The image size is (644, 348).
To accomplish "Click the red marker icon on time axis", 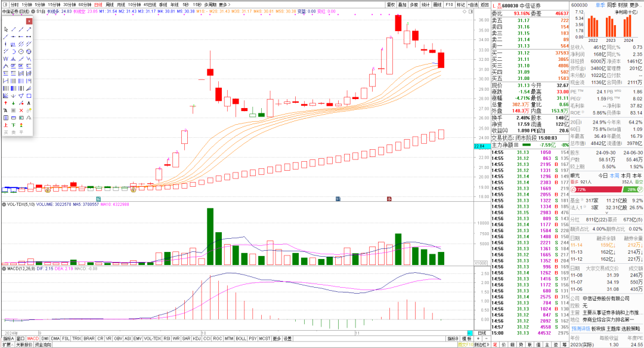I will 389,199.
